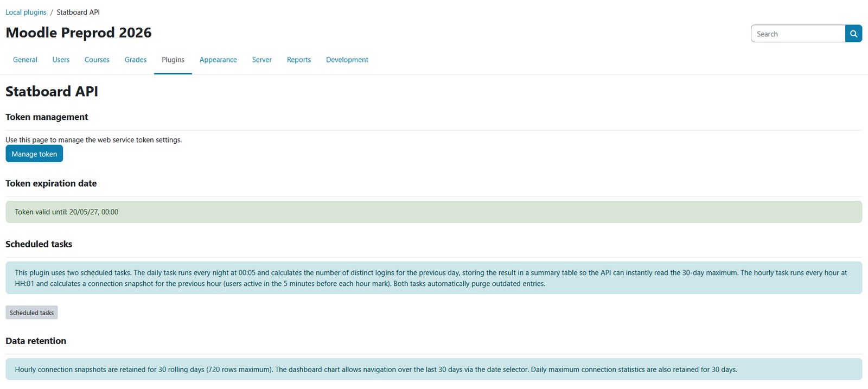
Task: Click the Statboard API page heading
Action: pyautogui.click(x=52, y=91)
